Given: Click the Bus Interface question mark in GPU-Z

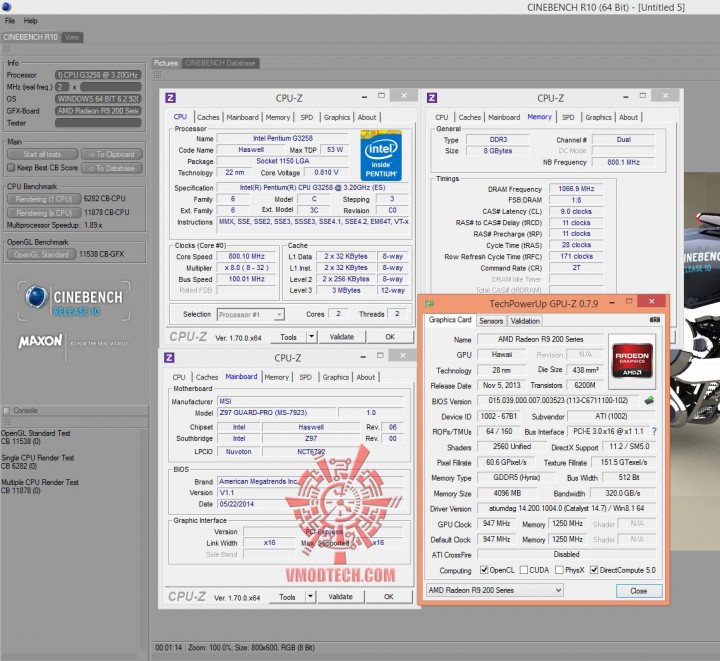Looking at the screenshot, I should point(654,431).
